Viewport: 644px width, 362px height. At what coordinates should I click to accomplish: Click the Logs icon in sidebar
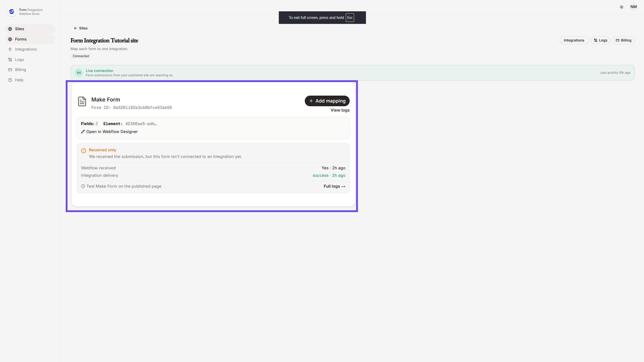point(10,60)
